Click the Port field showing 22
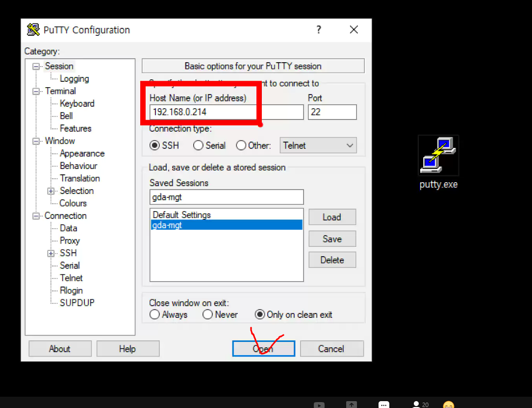 332,112
